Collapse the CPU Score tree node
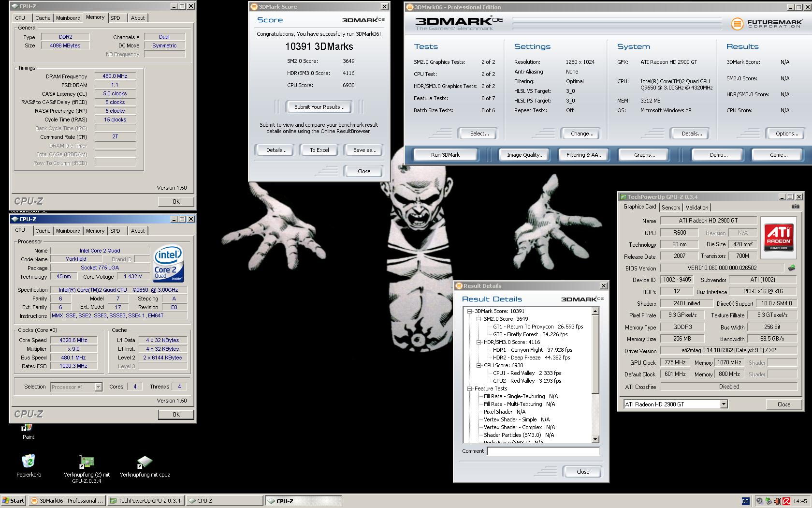The image size is (812, 508). 478,365
